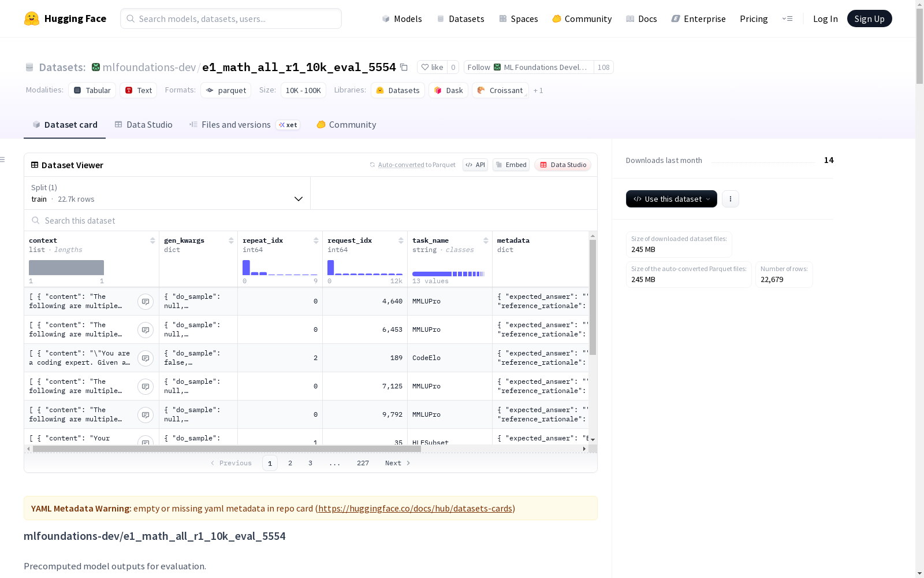Copy dataset name with the copy icon

404,67
